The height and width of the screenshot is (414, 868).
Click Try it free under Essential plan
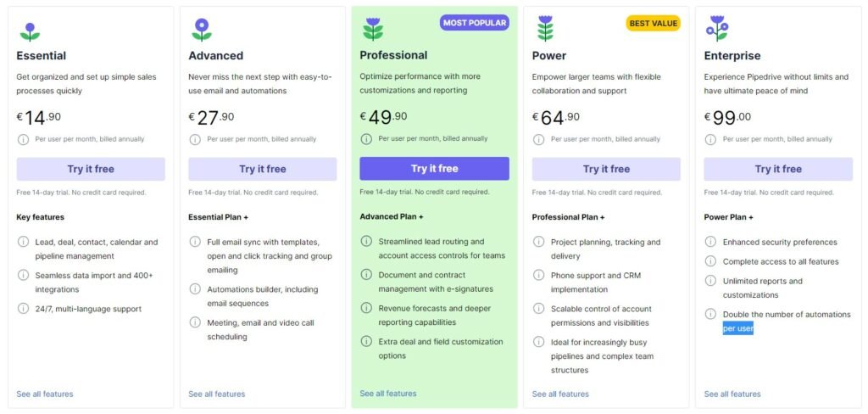click(91, 169)
